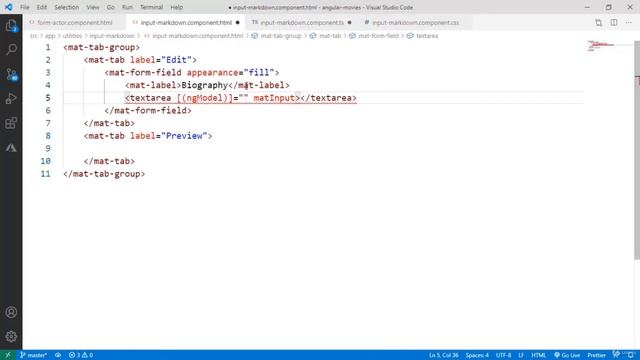Click the matInput attribute on line 5

(x=274, y=98)
